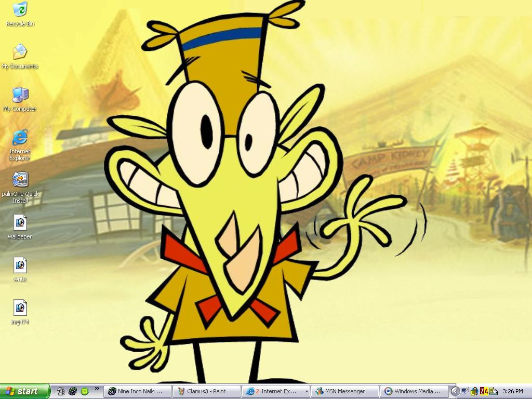
Task: Open the Windows start menu
Action: point(24,391)
